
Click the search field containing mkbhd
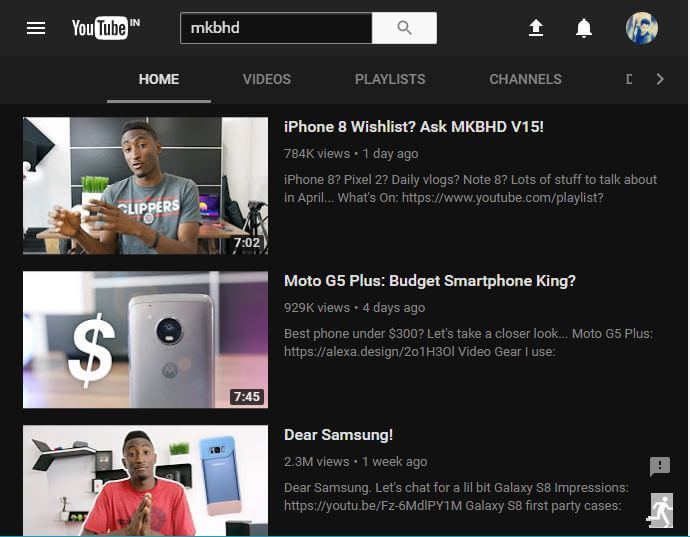click(276, 28)
